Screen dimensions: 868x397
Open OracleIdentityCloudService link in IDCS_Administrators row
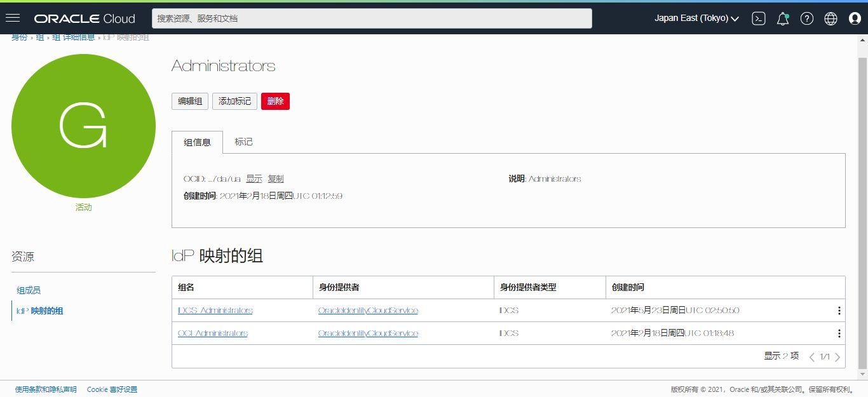pos(368,311)
